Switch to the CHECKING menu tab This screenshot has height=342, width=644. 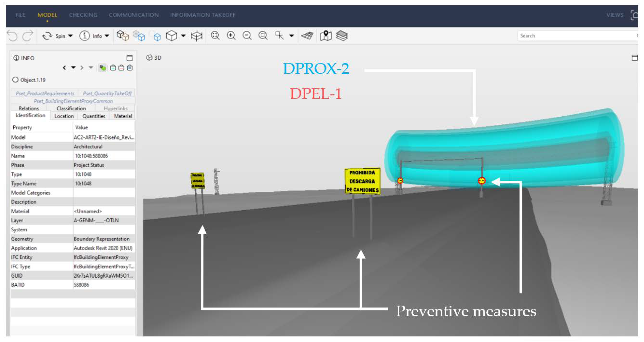point(83,15)
